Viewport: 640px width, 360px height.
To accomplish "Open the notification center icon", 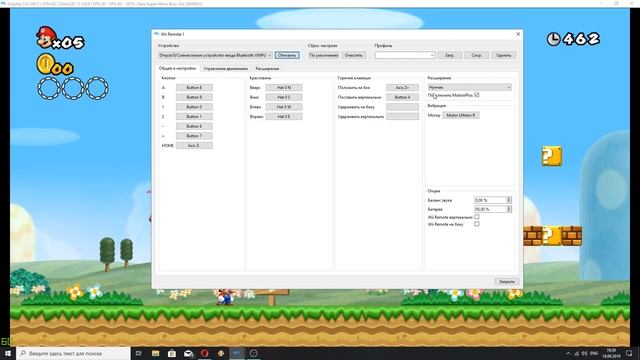I will (x=629, y=353).
